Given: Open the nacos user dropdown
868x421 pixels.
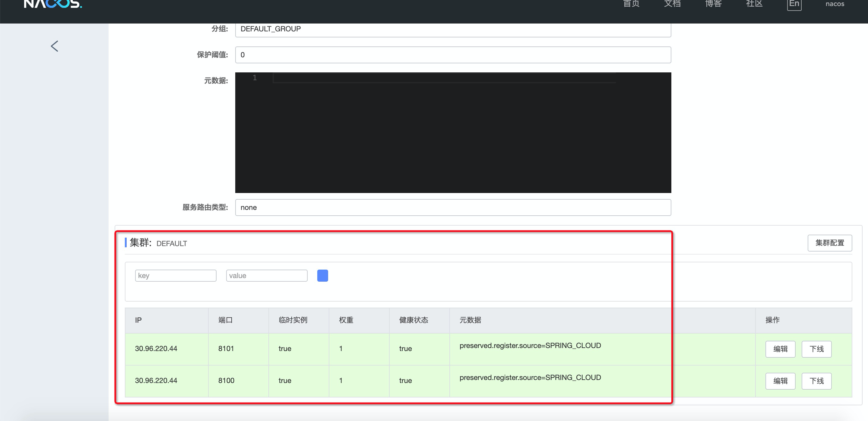Looking at the screenshot, I should [x=835, y=4].
